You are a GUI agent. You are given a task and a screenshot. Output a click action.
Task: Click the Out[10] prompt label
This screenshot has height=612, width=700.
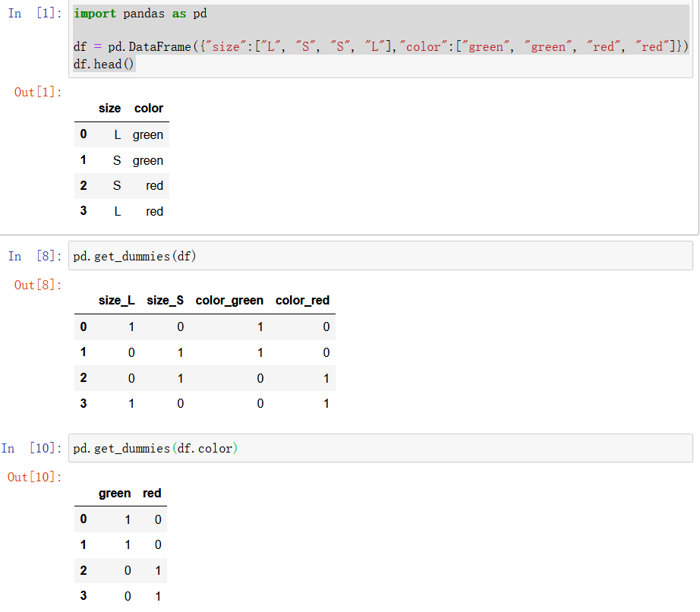coord(34,477)
